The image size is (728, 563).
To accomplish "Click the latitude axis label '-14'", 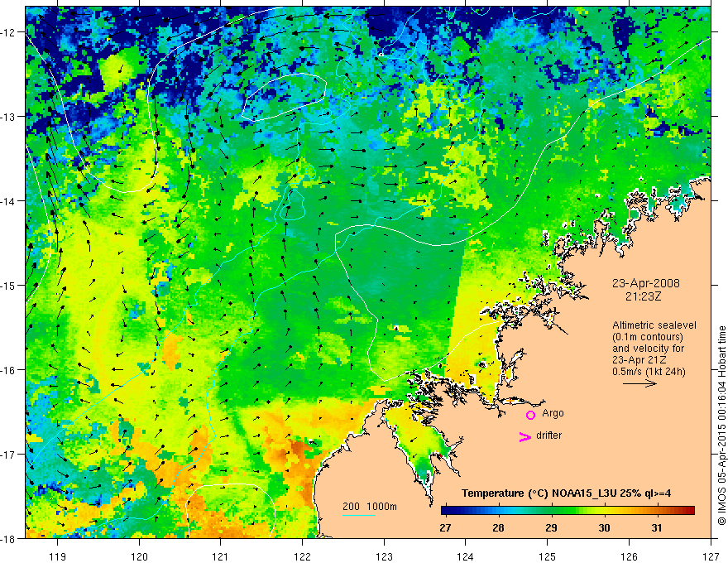I will point(9,201).
